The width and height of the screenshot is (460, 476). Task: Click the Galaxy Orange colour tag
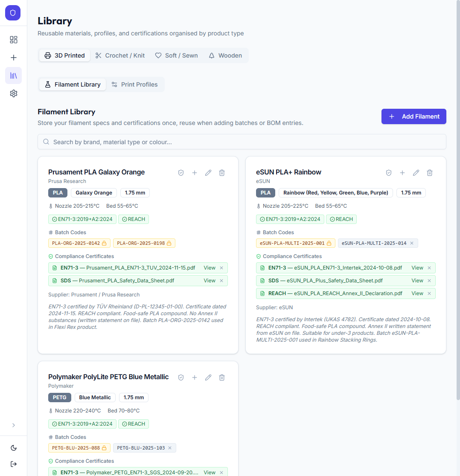tap(94, 193)
